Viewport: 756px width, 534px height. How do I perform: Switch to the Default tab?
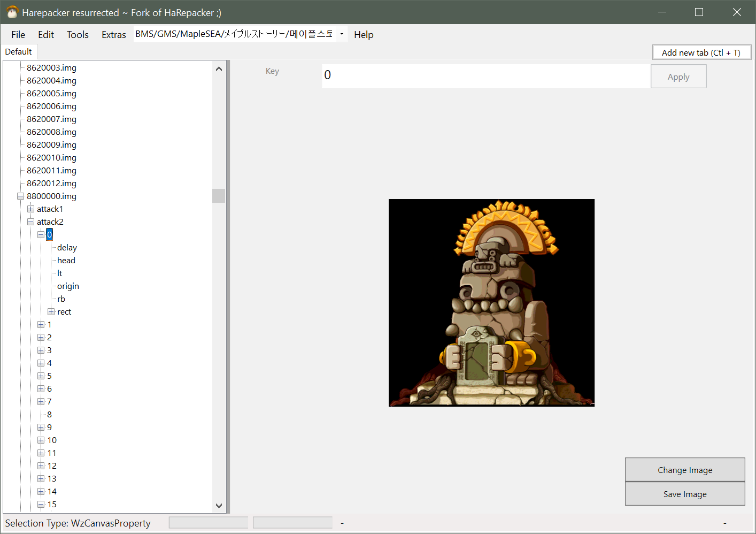19,52
